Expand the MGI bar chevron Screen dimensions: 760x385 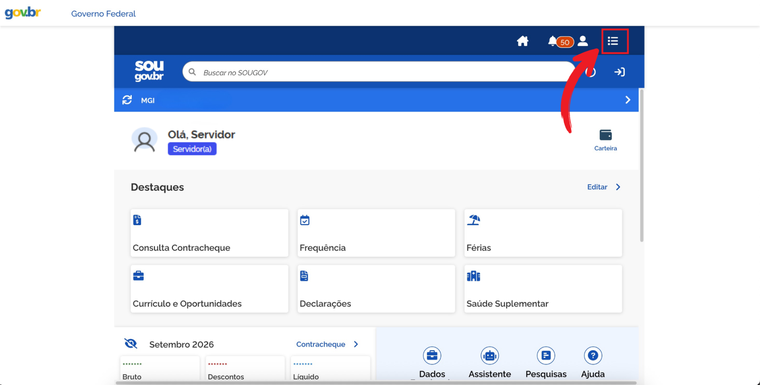(628, 100)
